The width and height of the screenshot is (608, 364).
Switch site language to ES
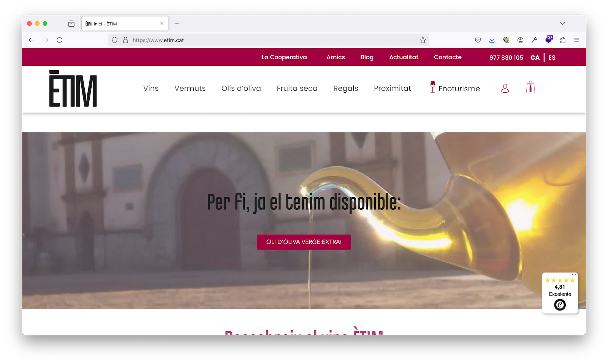(552, 58)
